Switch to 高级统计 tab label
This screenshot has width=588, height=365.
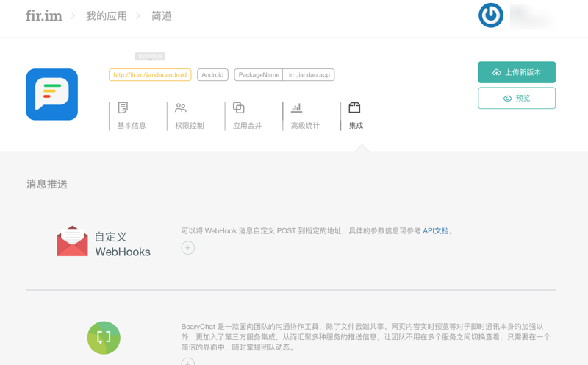305,125
